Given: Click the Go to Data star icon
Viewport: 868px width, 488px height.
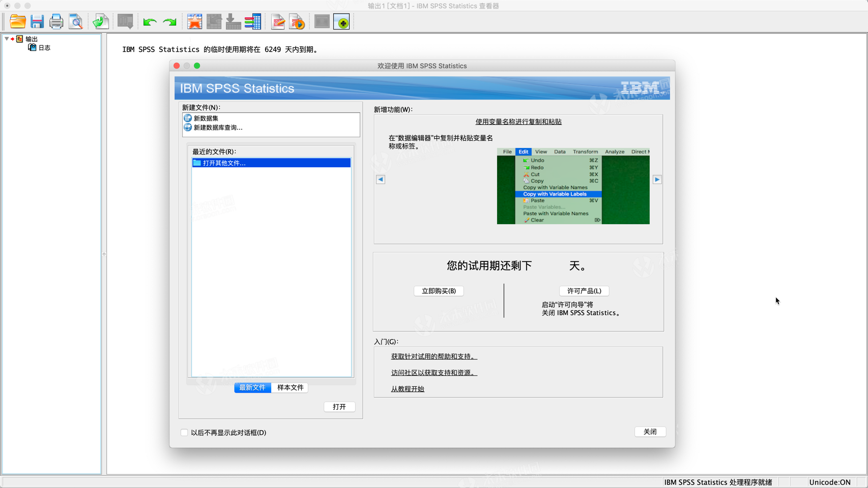Looking at the screenshot, I should [194, 22].
